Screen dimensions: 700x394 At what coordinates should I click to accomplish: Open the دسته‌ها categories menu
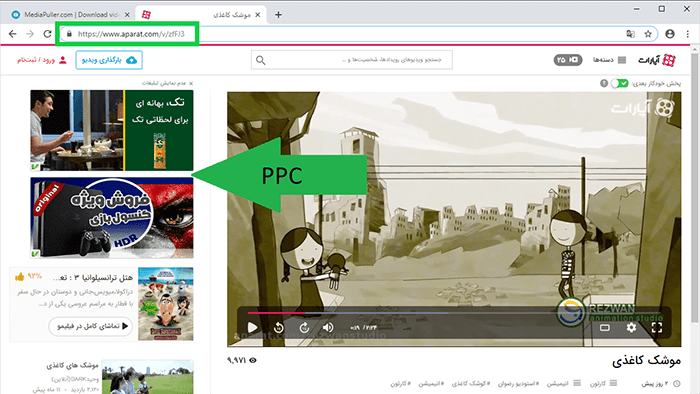[x=609, y=60]
